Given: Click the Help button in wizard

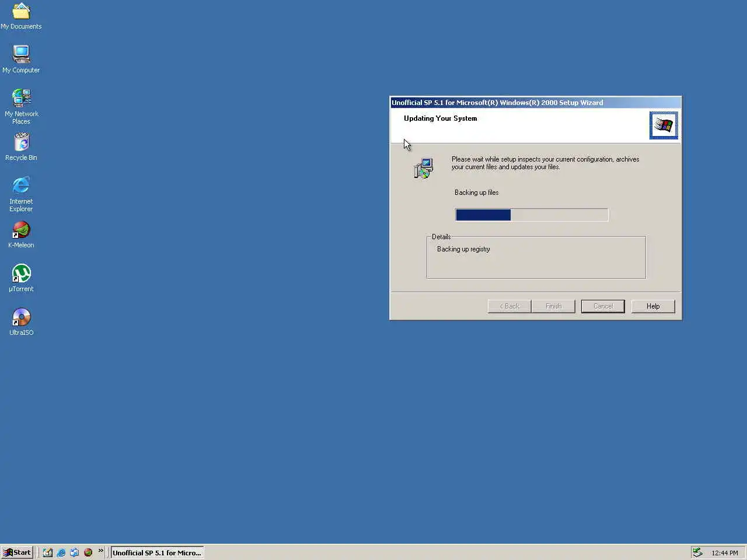Looking at the screenshot, I should point(653,306).
